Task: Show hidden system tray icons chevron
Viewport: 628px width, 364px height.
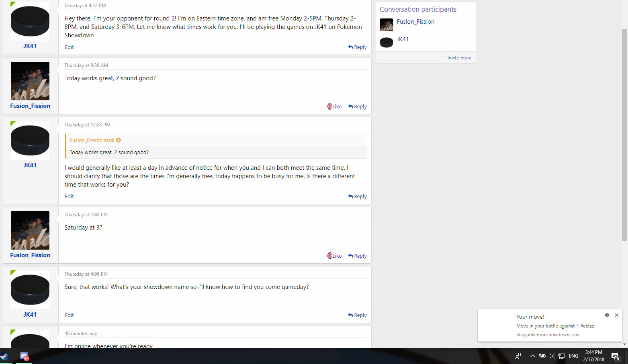Action: (533, 356)
